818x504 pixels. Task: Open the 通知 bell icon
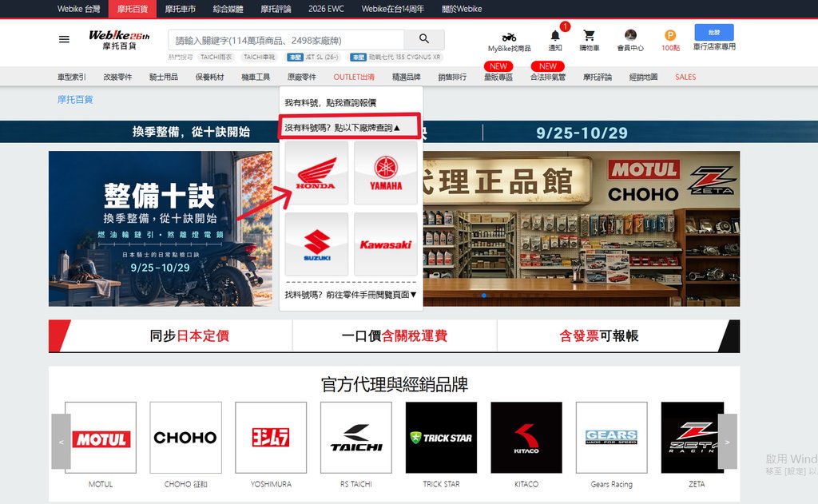(555, 35)
